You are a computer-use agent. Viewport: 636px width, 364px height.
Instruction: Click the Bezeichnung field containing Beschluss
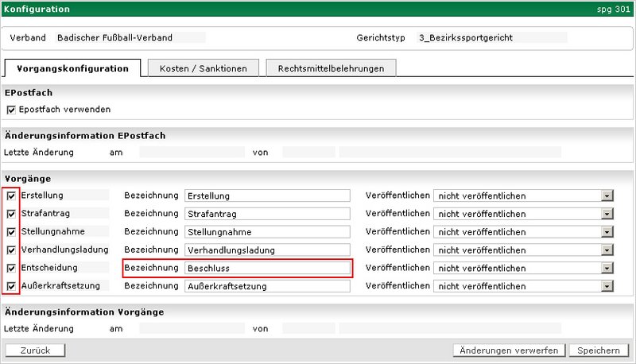[266, 269]
